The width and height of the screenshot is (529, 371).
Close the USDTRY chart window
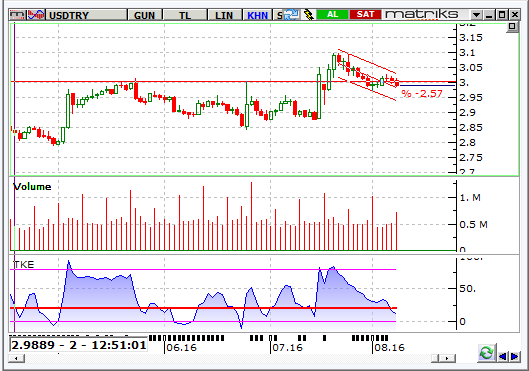click(515, 15)
